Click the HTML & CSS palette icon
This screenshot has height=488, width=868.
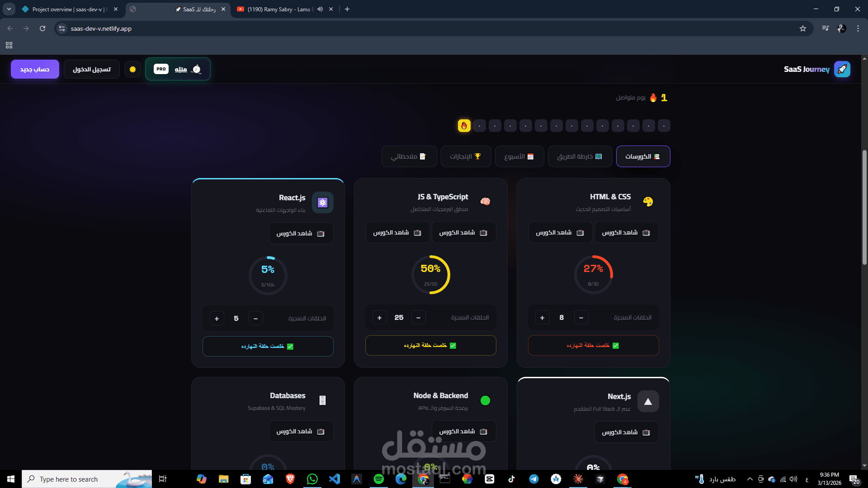point(648,202)
